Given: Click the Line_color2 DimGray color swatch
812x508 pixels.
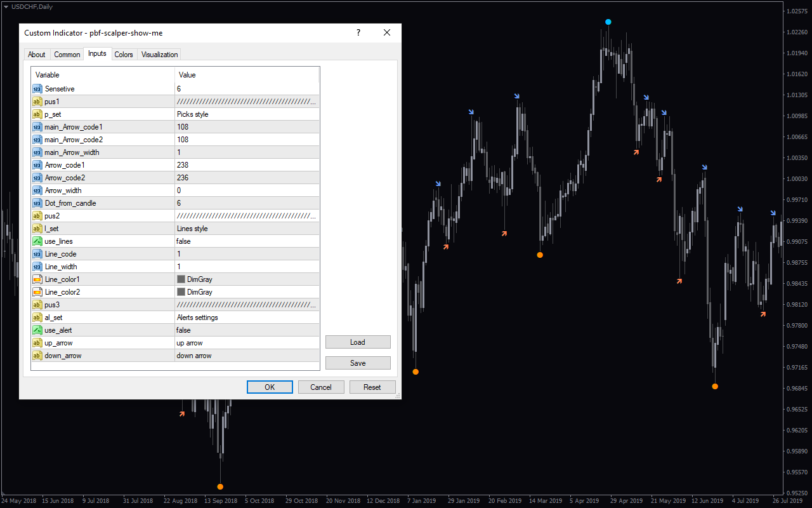Looking at the screenshot, I should [181, 292].
